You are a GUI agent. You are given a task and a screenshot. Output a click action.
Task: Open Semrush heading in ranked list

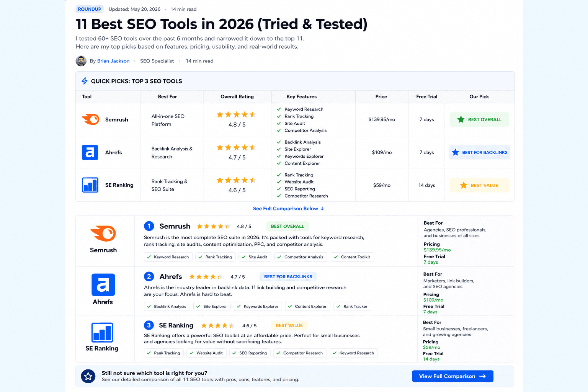pos(175,226)
